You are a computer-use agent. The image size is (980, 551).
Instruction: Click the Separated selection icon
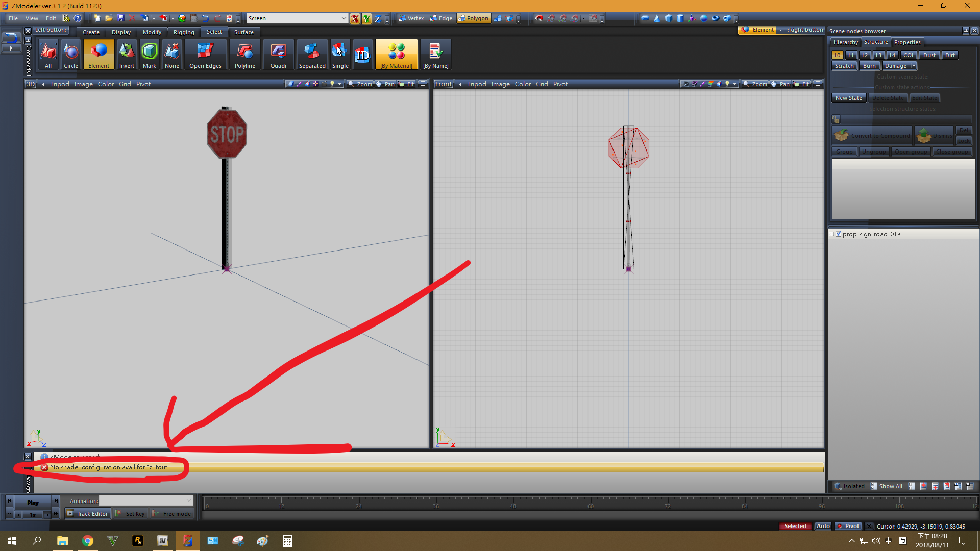[x=312, y=55]
